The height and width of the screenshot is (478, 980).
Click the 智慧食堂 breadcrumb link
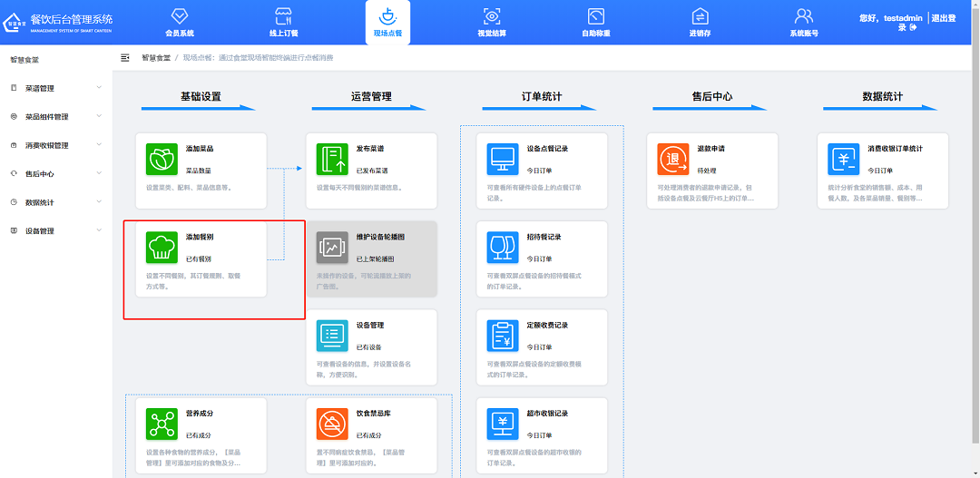click(156, 58)
